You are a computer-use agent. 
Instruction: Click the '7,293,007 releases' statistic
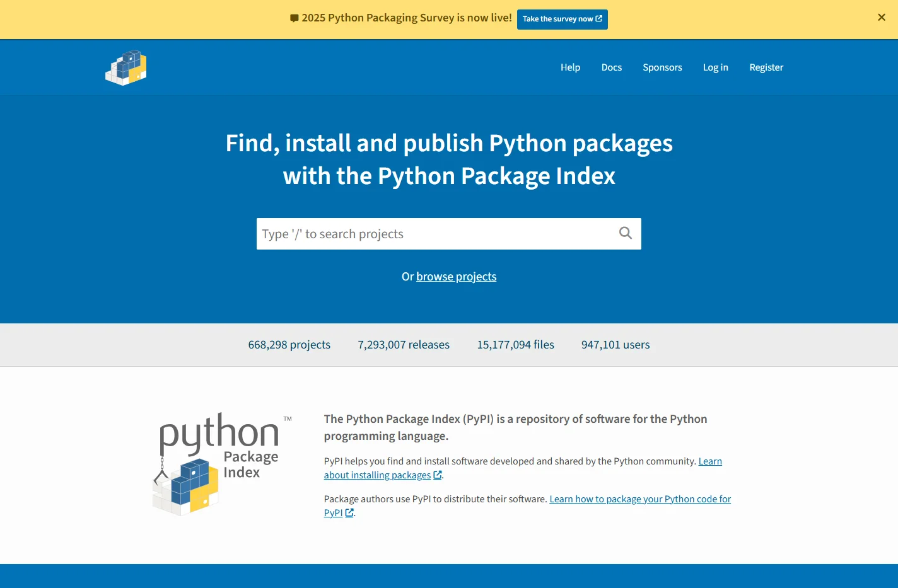click(404, 345)
